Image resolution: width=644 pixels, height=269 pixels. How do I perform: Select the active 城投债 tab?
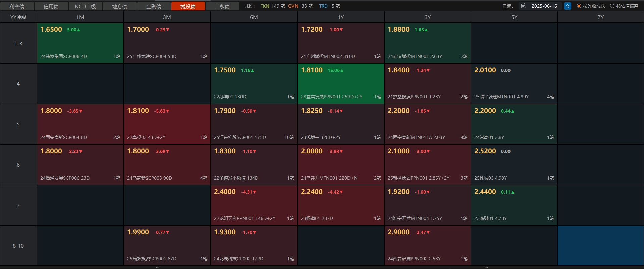188,6
